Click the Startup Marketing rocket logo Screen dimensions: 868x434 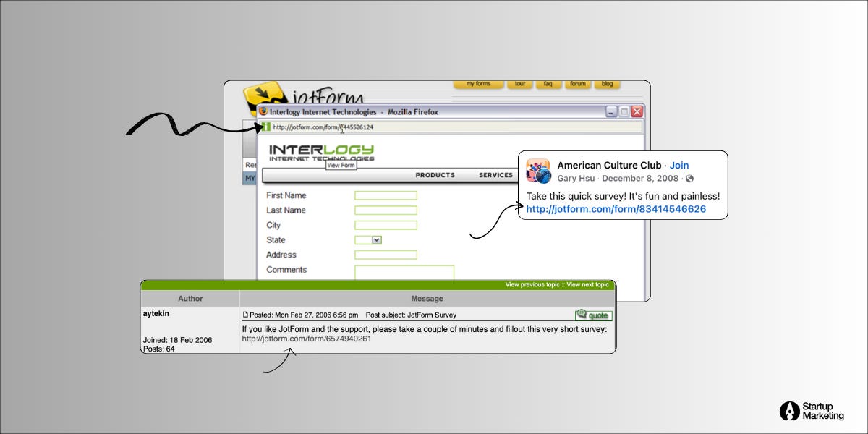[x=789, y=412]
